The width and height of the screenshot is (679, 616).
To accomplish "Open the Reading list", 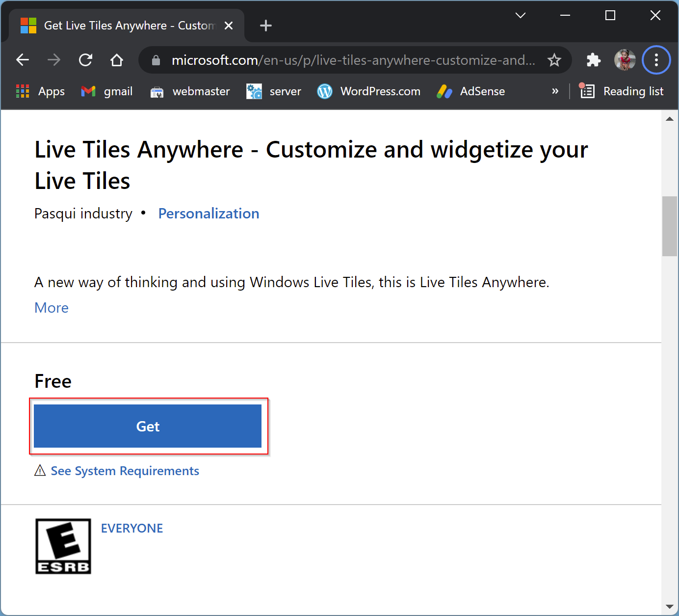I will click(x=621, y=91).
